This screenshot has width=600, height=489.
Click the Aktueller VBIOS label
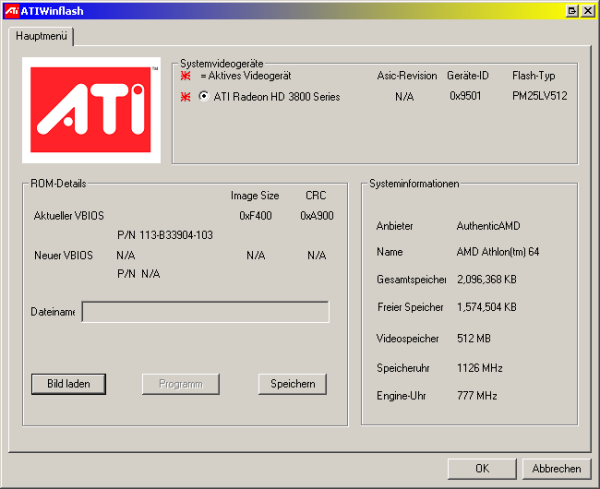click(69, 216)
